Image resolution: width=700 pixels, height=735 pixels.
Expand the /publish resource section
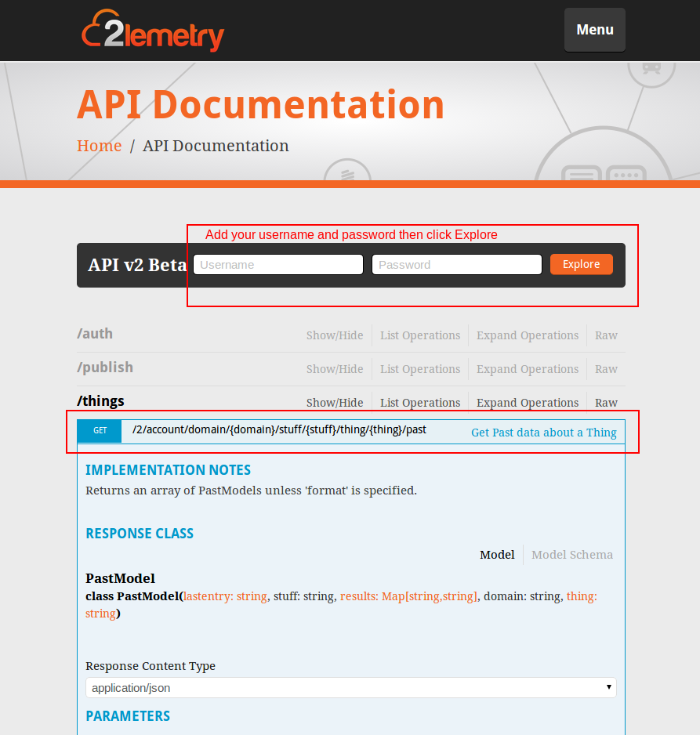(x=105, y=367)
